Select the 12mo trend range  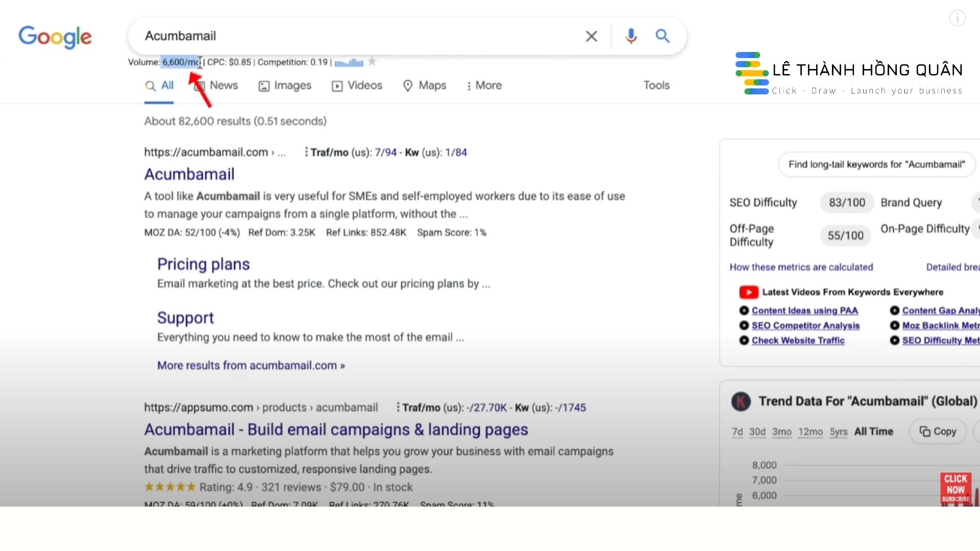pyautogui.click(x=810, y=432)
